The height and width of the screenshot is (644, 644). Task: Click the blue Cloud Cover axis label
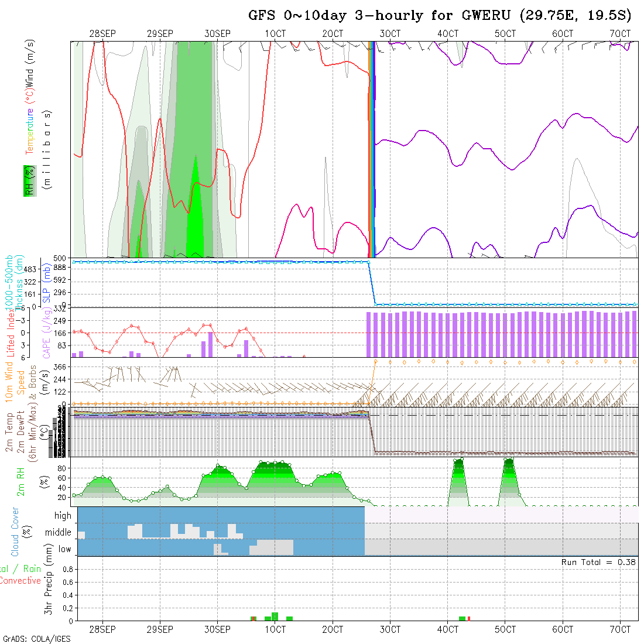click(16, 532)
